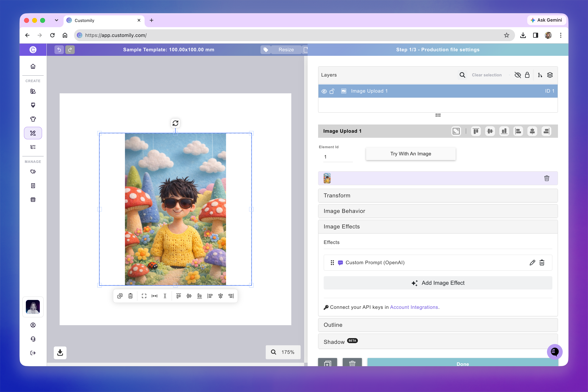This screenshot has height=392, width=588.
Task: Select the highlighted template design tool icon
Action: tap(33, 133)
